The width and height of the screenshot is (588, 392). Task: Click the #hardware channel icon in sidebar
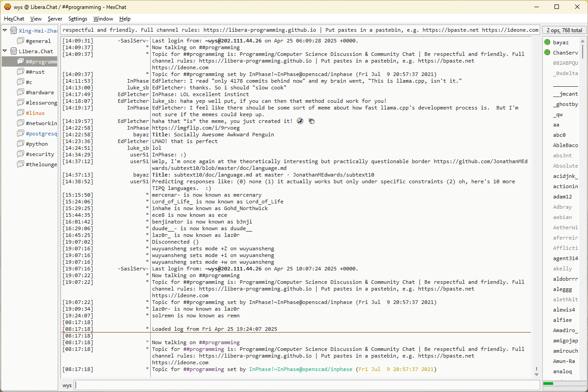click(x=21, y=93)
